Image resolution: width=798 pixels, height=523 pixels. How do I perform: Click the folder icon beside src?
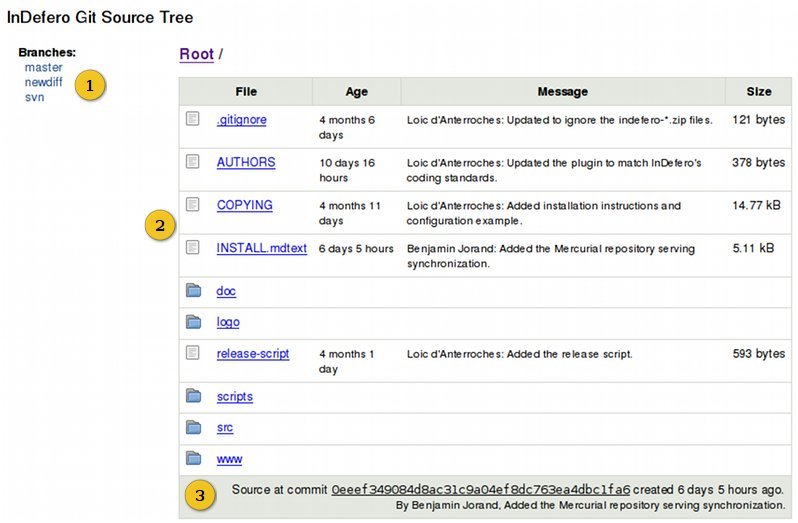(193, 427)
